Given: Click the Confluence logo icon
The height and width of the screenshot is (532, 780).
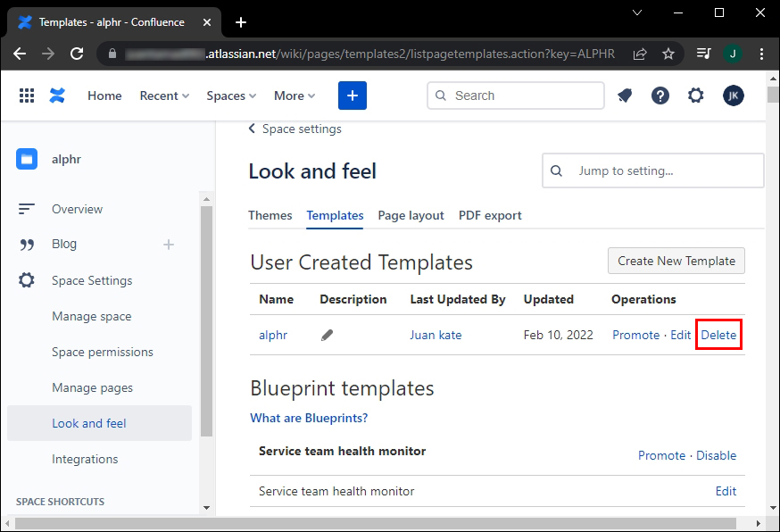Looking at the screenshot, I should 58,96.
